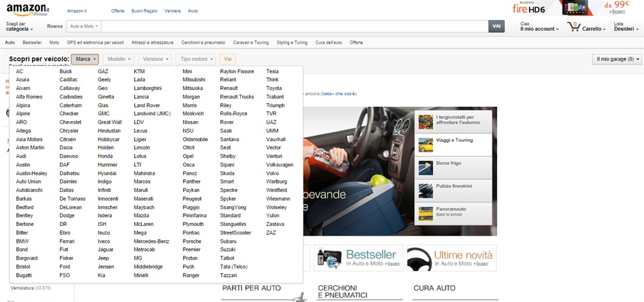The width and height of the screenshot is (644, 302).
Task: Open the Fire HD6 banner ad
Action: [571, 8]
